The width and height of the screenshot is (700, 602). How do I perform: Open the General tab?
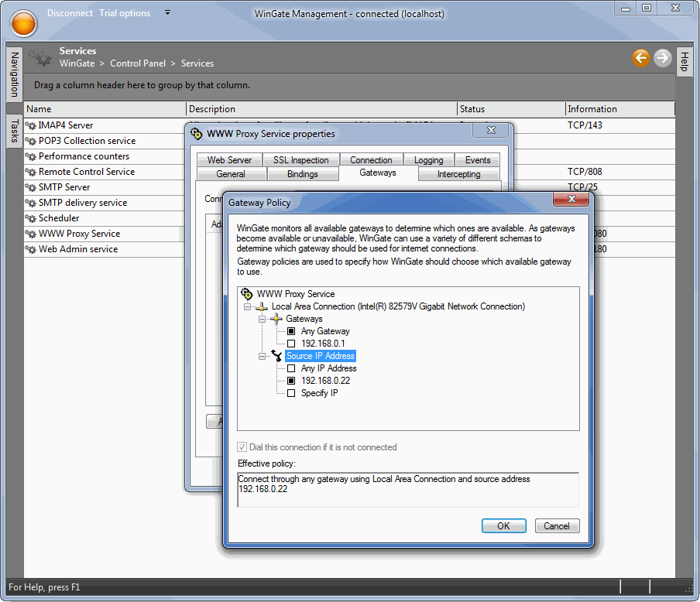pos(231,173)
